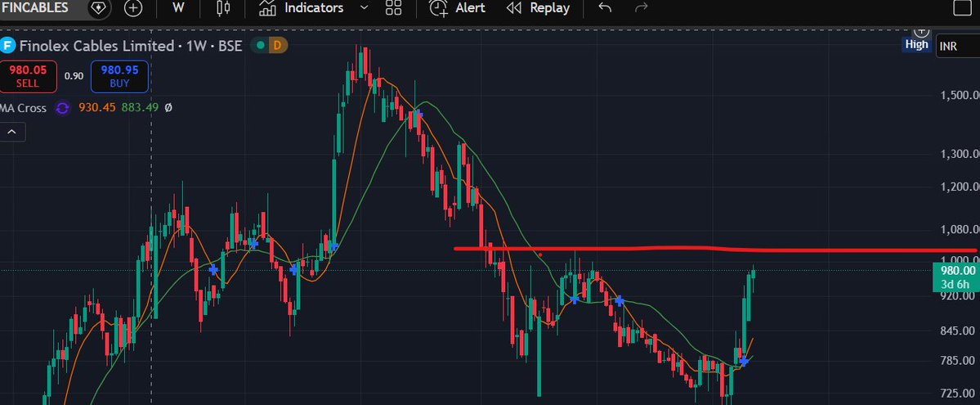The image size is (980, 405).
Task: Click the purple MA Cross refresh icon
Action: [62, 108]
